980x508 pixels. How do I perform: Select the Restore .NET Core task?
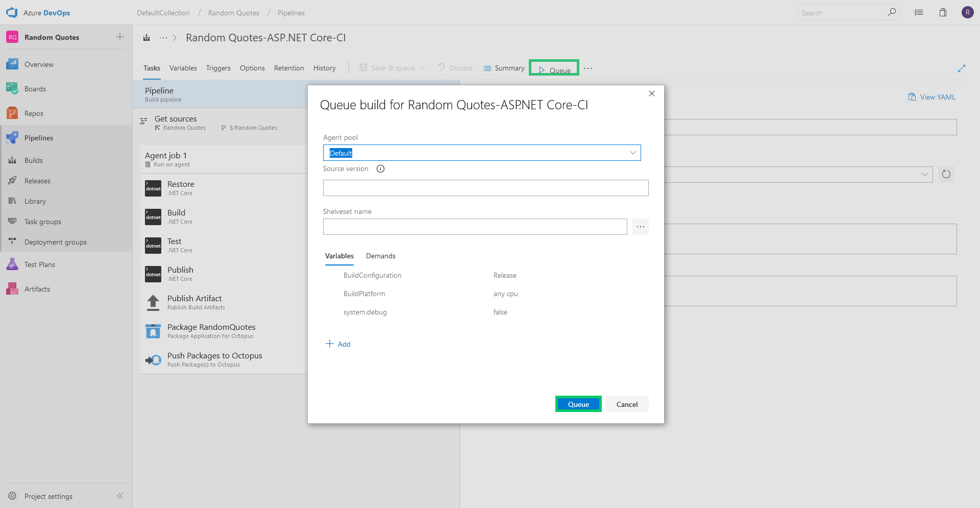tap(224, 188)
